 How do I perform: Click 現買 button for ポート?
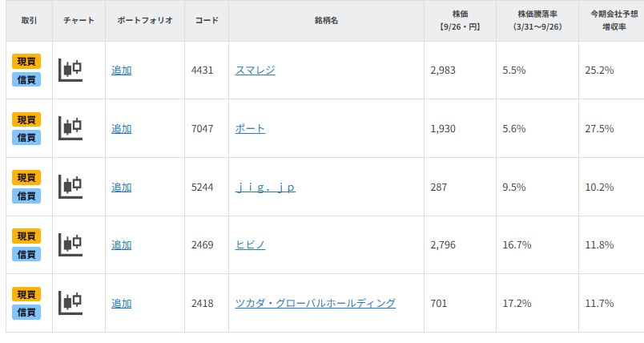point(26,119)
